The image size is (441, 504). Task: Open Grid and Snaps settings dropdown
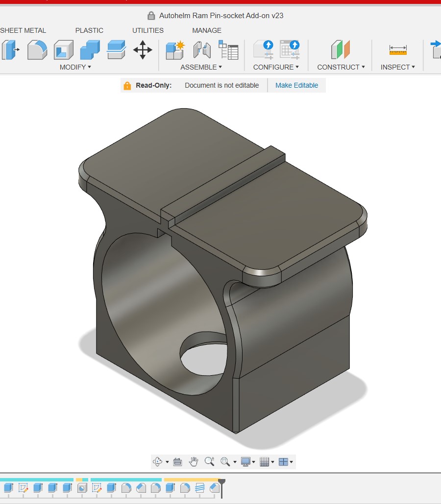pos(267,462)
